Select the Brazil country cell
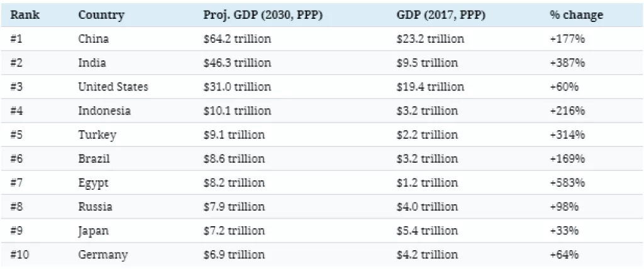This screenshot has height=269, width=644. tap(94, 159)
